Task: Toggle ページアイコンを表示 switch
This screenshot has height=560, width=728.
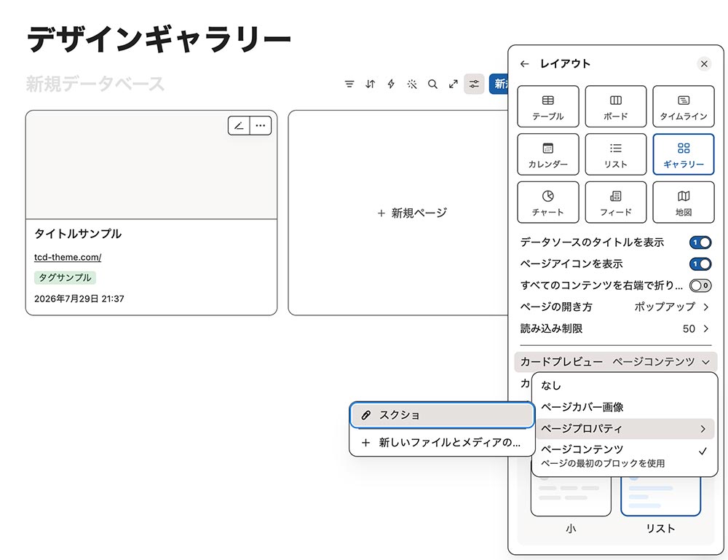Action: pos(700,264)
